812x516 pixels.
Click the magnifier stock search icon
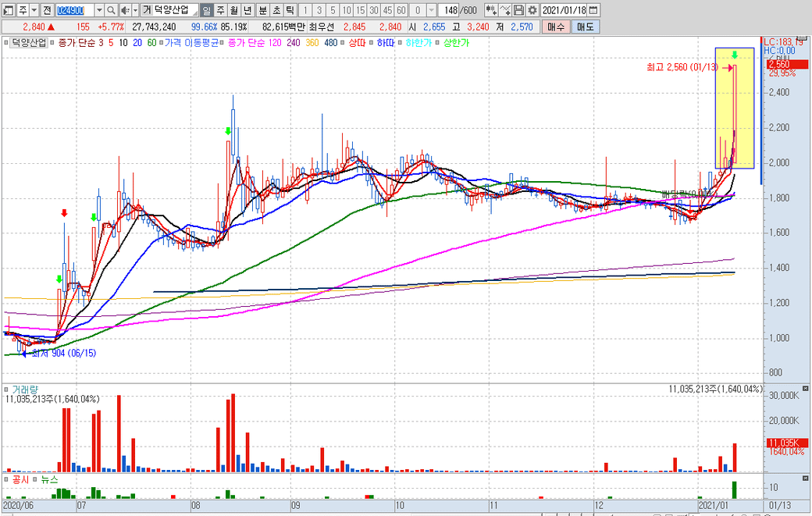[110, 10]
